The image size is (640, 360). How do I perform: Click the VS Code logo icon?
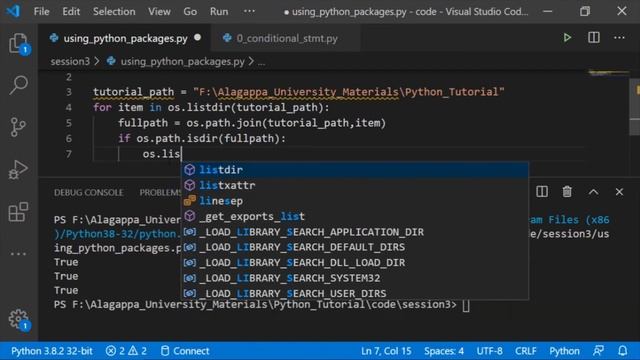13,11
